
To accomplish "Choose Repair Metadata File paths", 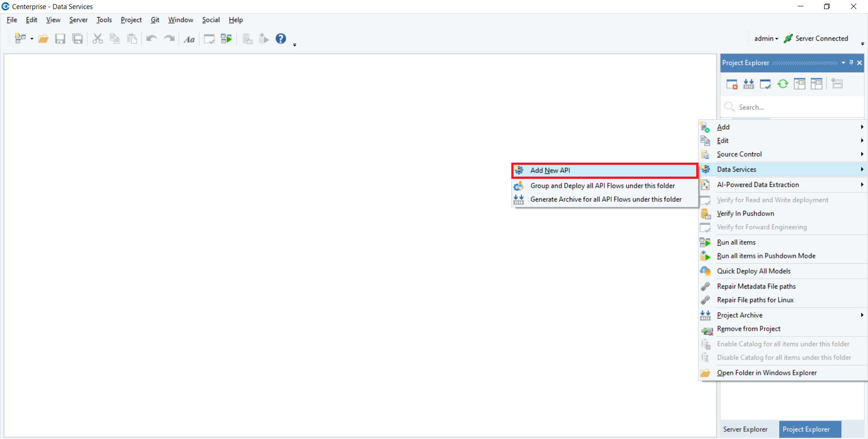I will pyautogui.click(x=783, y=286).
